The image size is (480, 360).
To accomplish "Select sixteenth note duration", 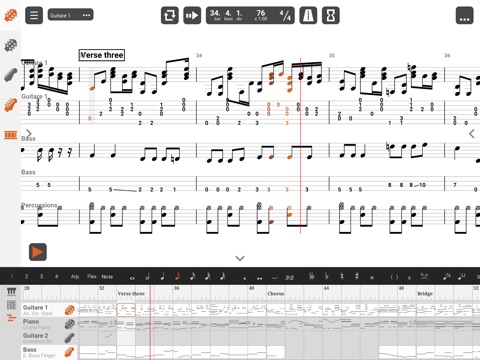I will pos(193,276).
